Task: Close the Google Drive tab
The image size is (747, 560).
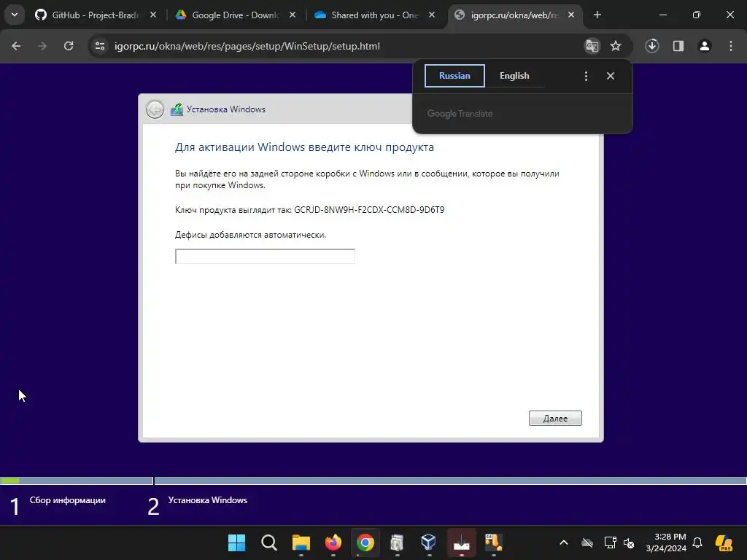Action: [x=293, y=15]
